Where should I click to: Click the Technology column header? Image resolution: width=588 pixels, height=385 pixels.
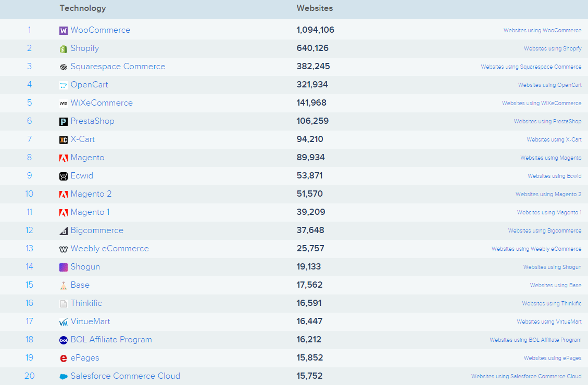[x=83, y=8]
